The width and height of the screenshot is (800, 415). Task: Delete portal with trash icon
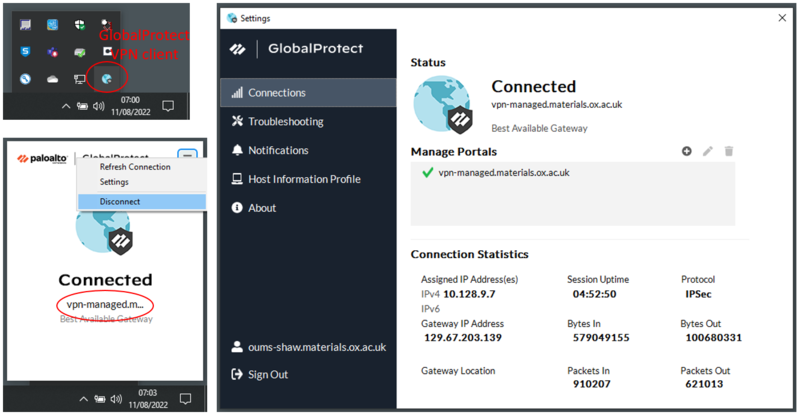tap(729, 151)
